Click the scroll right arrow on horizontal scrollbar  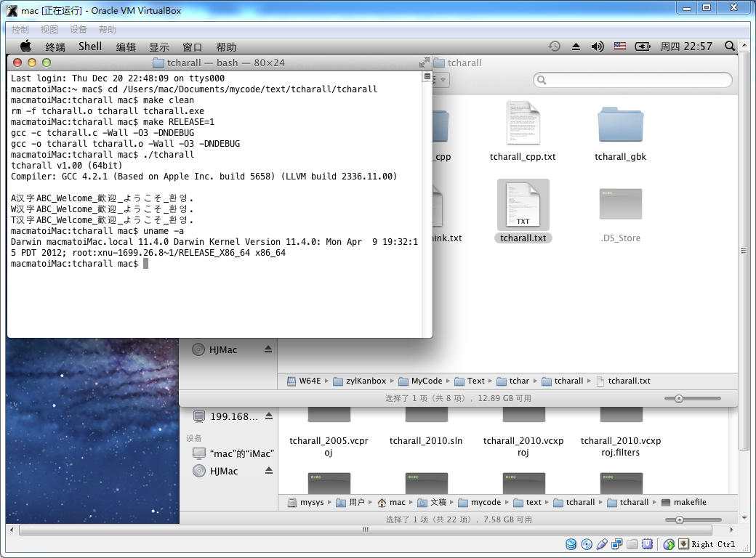[731, 530]
